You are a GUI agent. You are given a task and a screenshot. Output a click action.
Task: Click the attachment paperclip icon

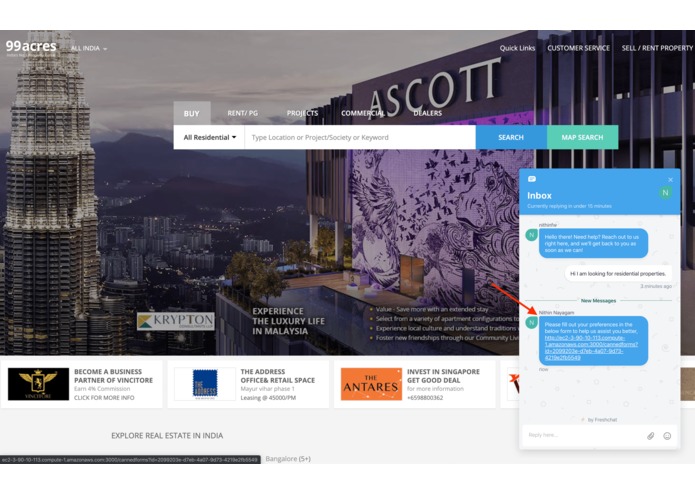pos(651,436)
